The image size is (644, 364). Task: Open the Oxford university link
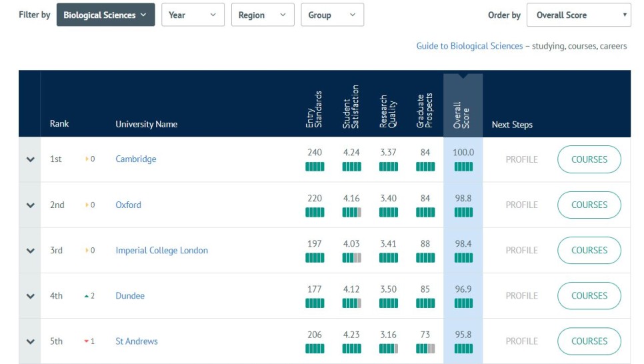[128, 205]
